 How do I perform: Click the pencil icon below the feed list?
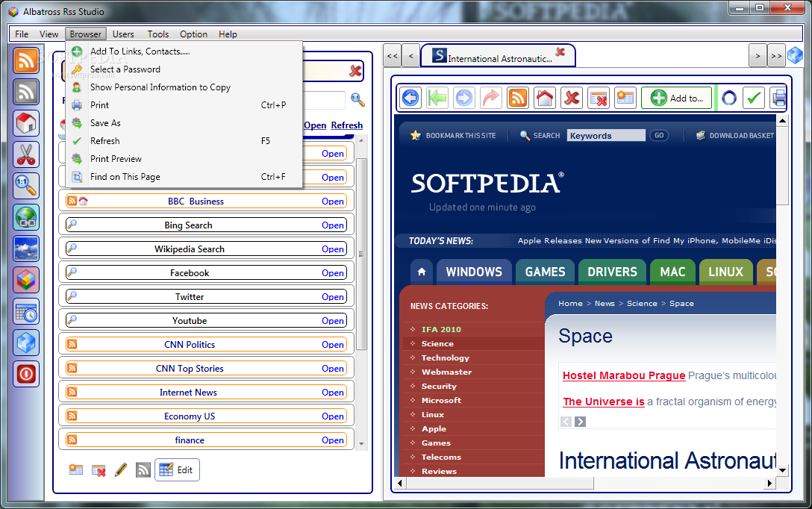(121, 469)
